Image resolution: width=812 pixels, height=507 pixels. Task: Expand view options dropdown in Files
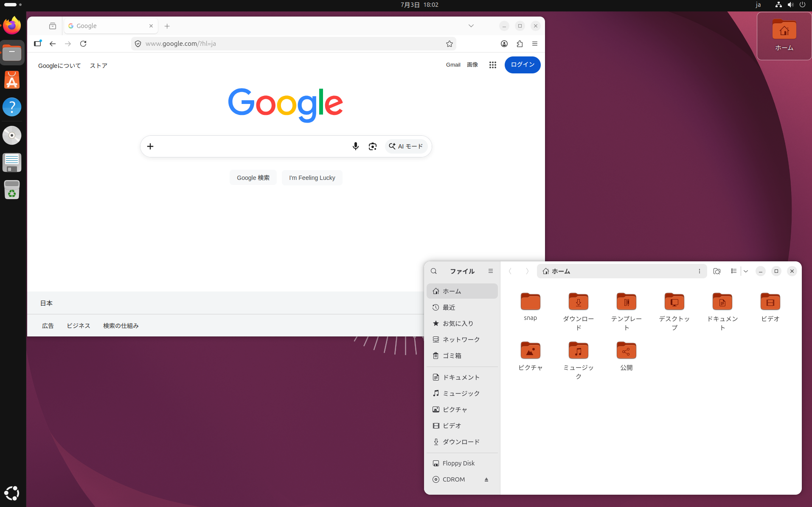(x=746, y=271)
